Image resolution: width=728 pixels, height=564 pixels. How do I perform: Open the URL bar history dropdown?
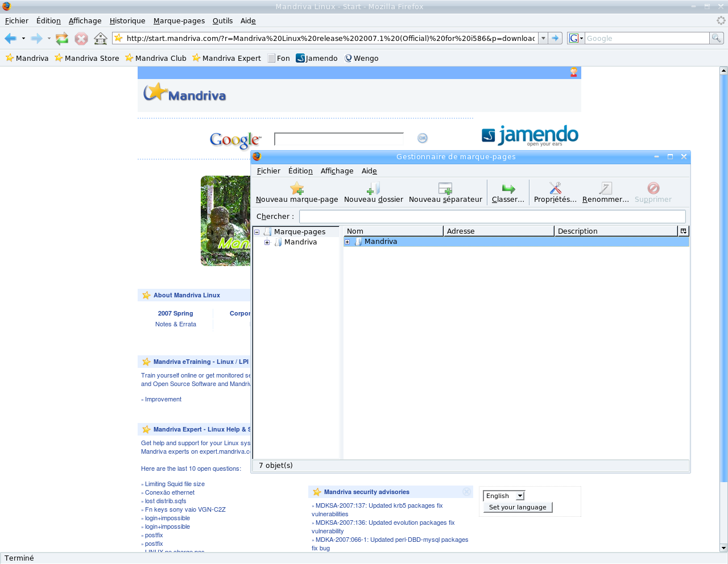543,38
